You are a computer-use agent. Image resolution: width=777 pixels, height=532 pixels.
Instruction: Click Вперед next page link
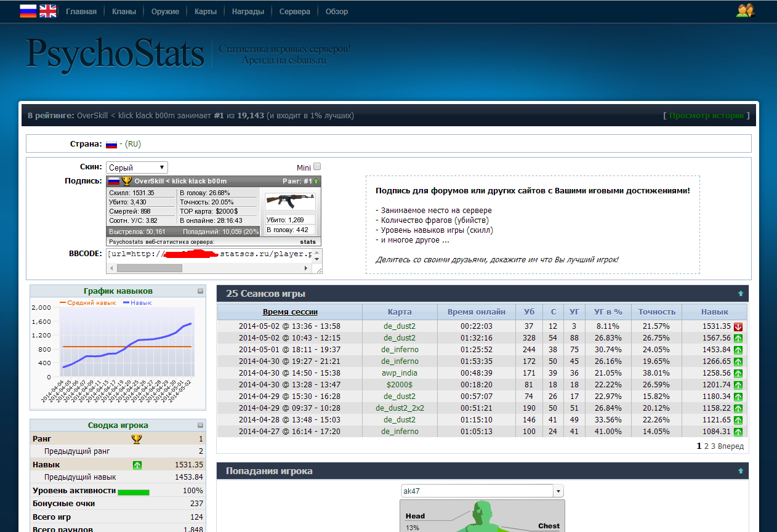(731, 446)
